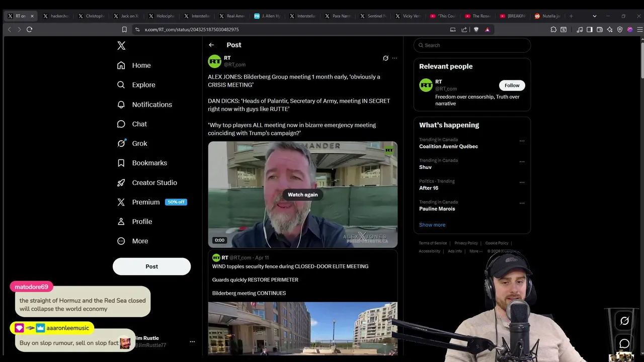The image size is (644, 362).
Task: Open the Explore page
Action: (x=136, y=85)
